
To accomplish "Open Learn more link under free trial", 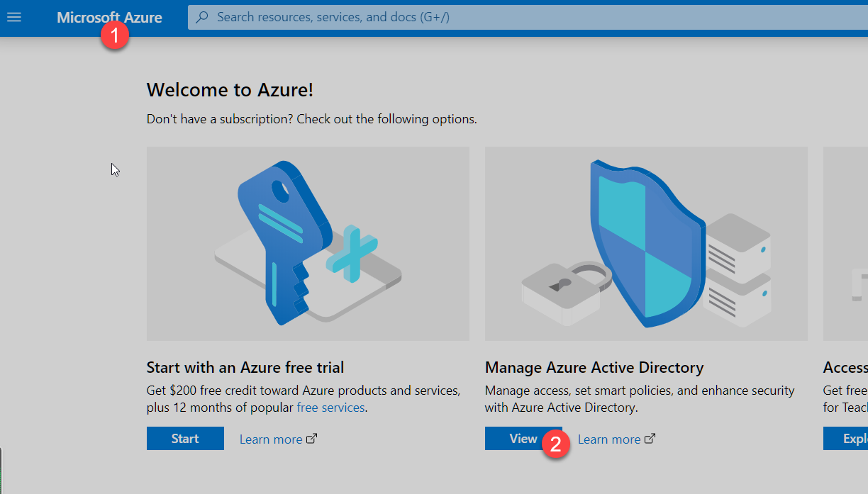I will click(x=270, y=439).
